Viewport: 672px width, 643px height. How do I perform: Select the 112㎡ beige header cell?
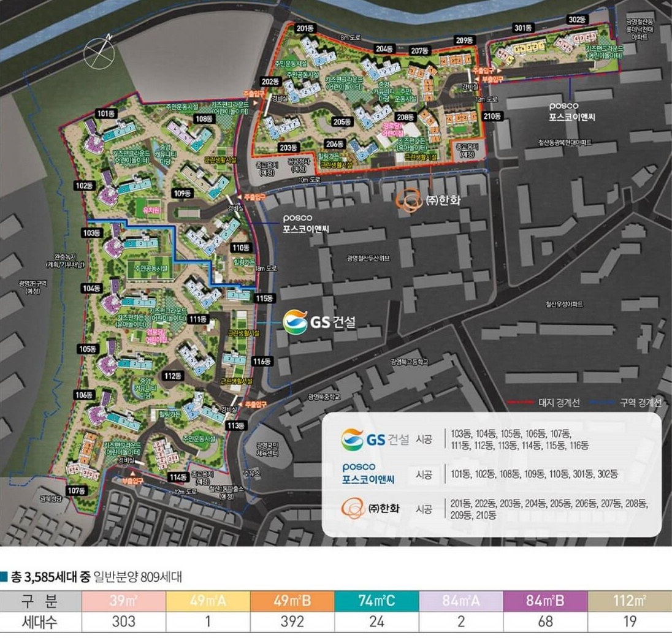click(x=630, y=601)
